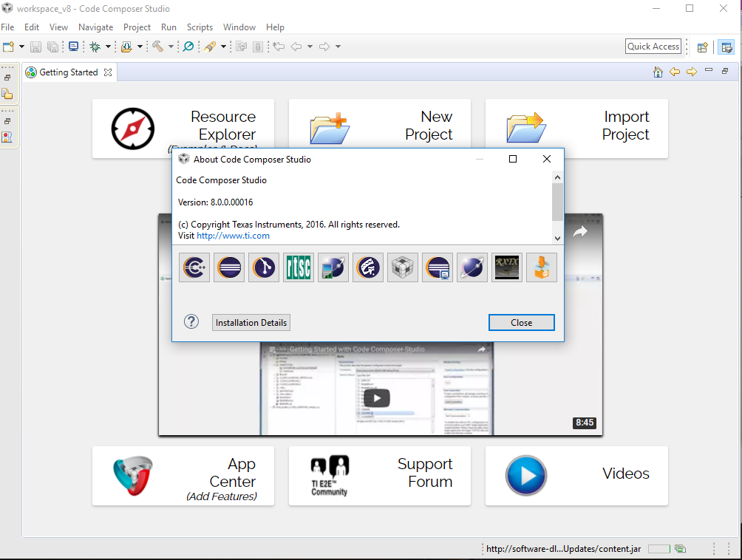Open the App Center tile
Screen dimensions: 742x560
[183, 476]
